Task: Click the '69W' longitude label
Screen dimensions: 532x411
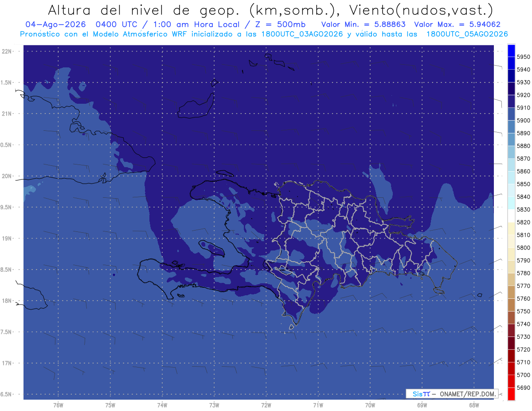Action: (422, 405)
